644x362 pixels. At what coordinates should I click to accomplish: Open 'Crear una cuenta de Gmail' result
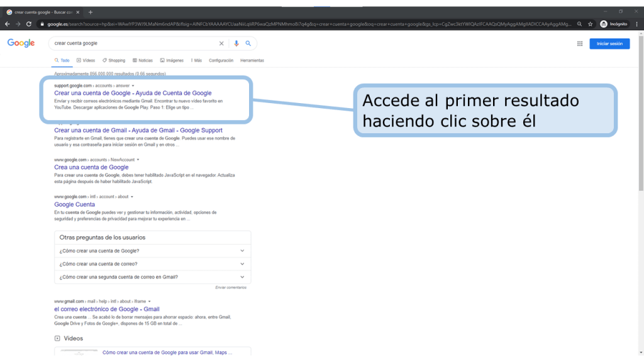click(x=138, y=130)
